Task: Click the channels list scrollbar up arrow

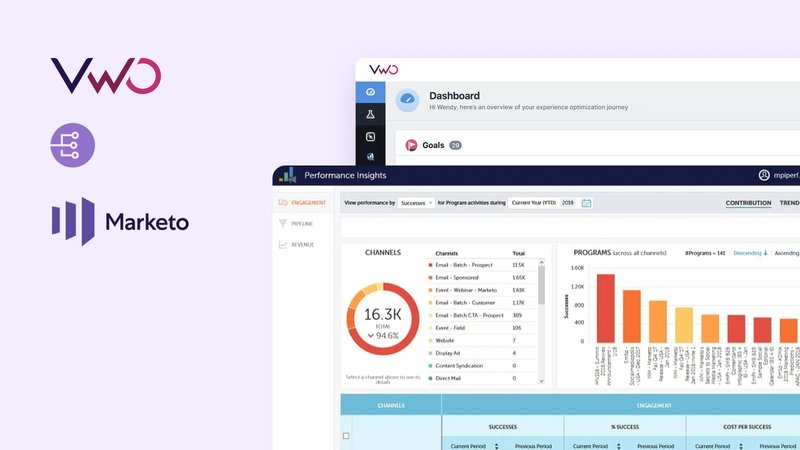Action: pyautogui.click(x=541, y=262)
